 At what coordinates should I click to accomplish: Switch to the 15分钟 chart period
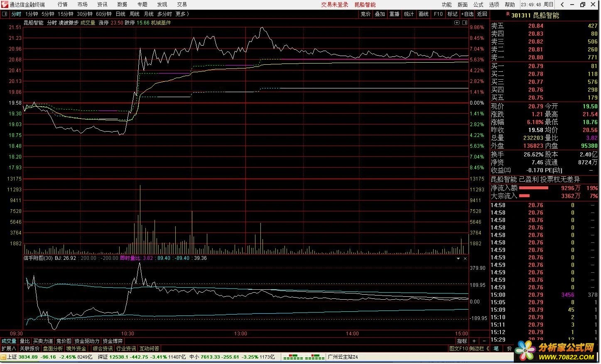tap(66, 14)
